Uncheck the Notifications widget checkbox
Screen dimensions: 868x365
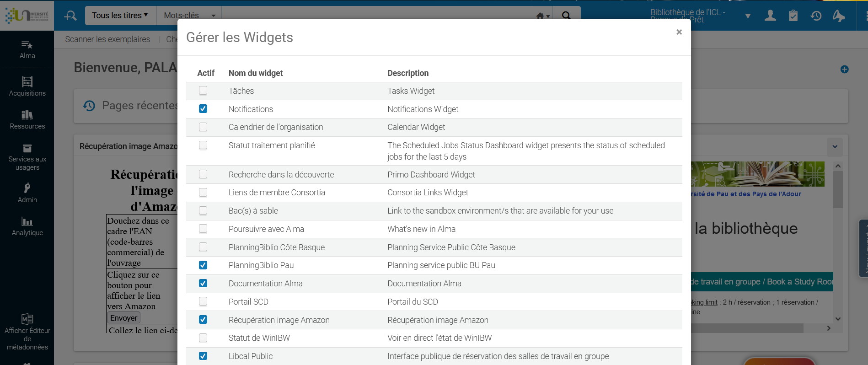(203, 109)
